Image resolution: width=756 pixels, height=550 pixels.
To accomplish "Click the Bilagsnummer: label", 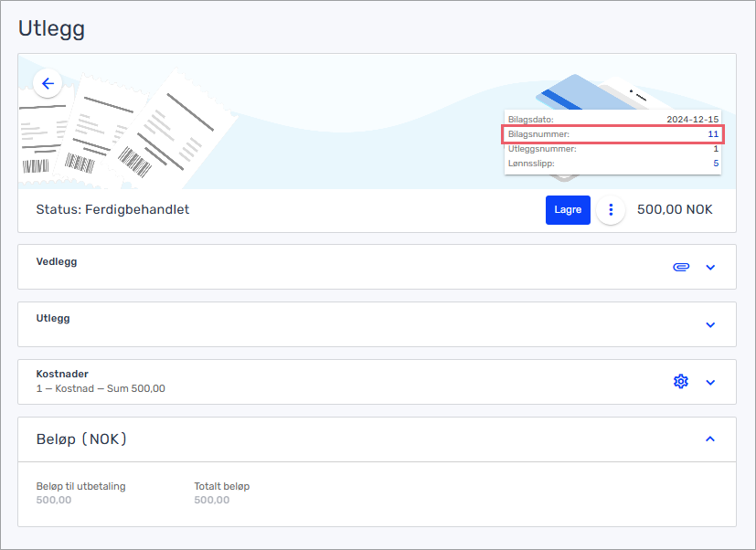I will coord(538,134).
